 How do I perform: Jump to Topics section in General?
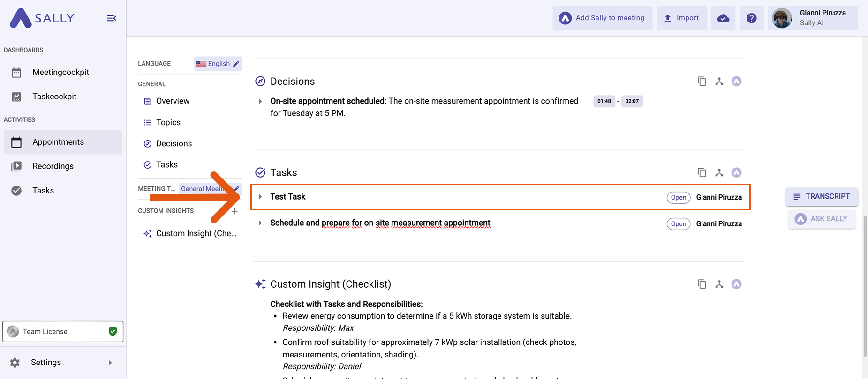(168, 122)
